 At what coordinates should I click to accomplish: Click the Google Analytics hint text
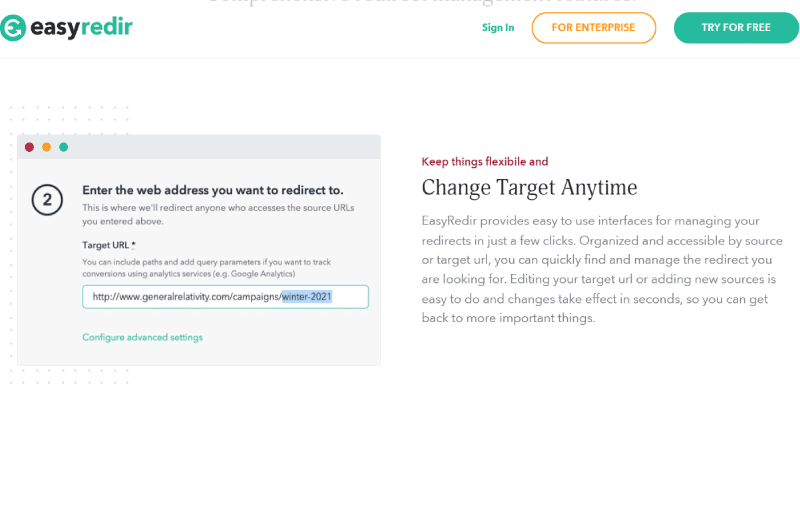tap(207, 268)
